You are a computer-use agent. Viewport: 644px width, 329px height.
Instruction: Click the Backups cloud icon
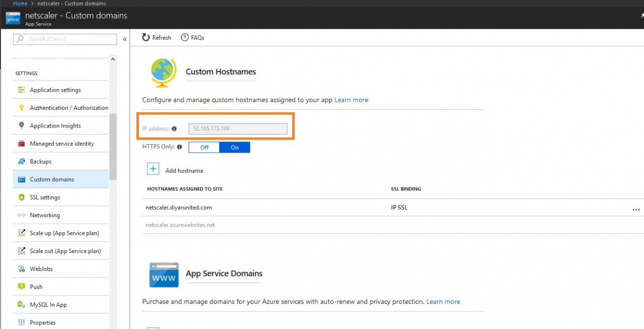tap(21, 161)
